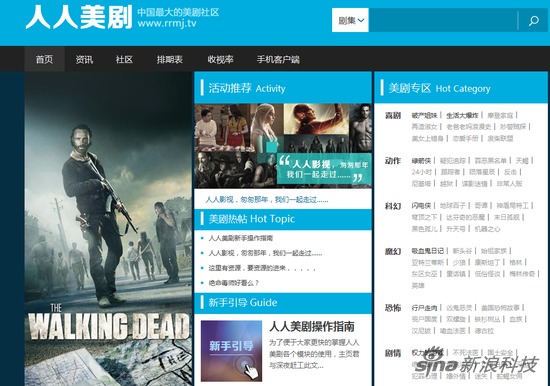Go to the 首页 tab
Image resolution: width=550 pixels, height=386 pixels.
(45, 59)
